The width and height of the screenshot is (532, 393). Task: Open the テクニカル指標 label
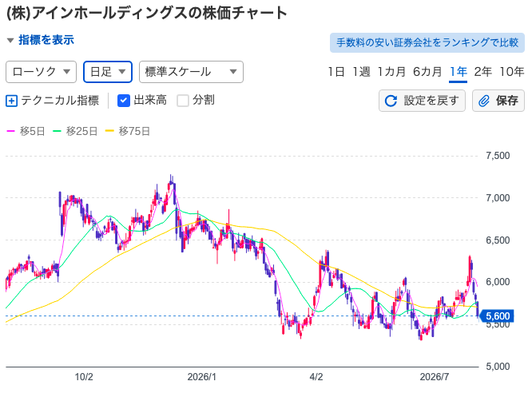(60, 101)
